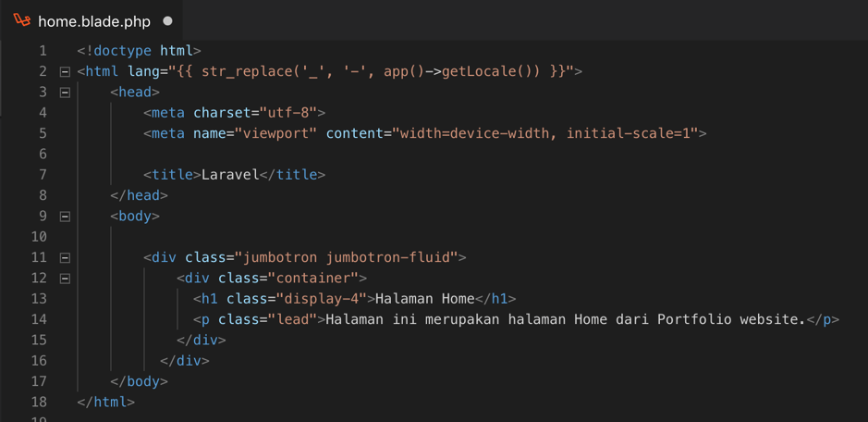Image resolution: width=868 pixels, height=422 pixels.
Task: Click the charset attribute on line 4
Action: coord(223,113)
